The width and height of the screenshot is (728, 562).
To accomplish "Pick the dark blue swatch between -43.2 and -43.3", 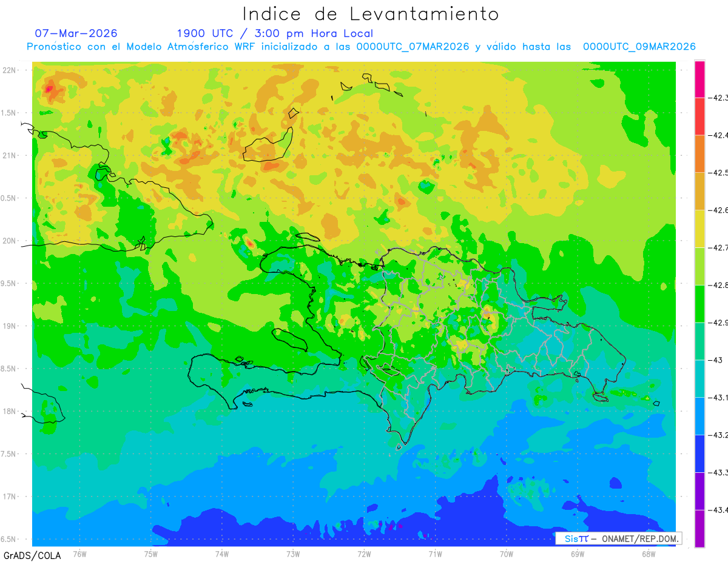I will (699, 453).
